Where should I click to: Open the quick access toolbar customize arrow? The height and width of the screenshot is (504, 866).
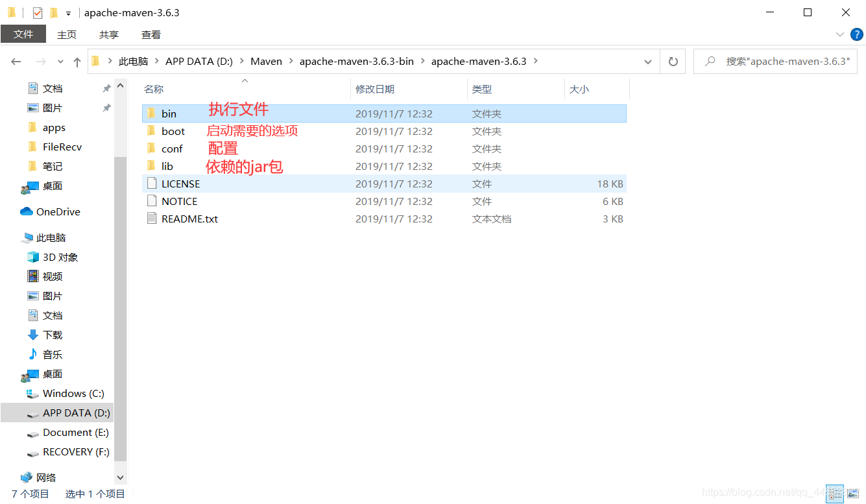tap(68, 13)
